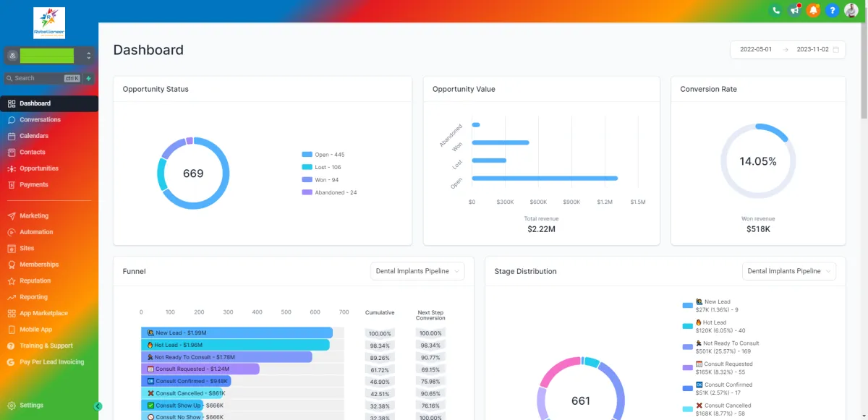Image resolution: width=868 pixels, height=420 pixels.
Task: Click the Not Ready To Consult - $1.78M bar
Action: [x=226, y=357]
